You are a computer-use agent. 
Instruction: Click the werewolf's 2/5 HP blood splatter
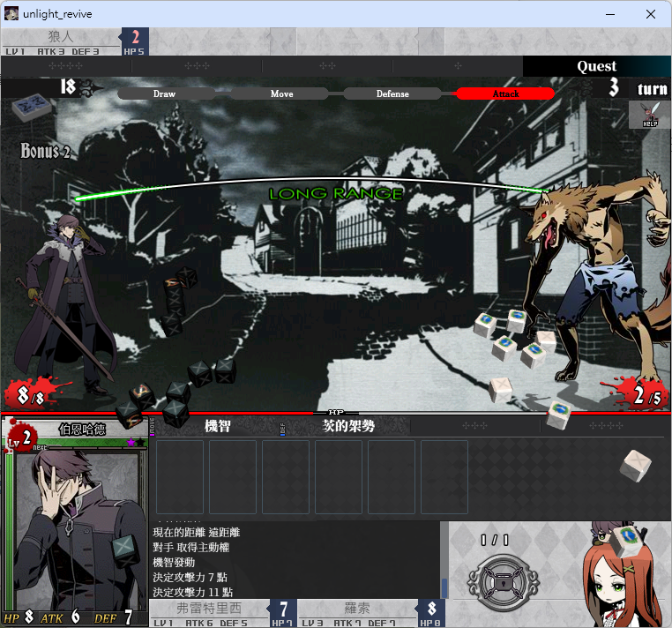click(x=639, y=394)
